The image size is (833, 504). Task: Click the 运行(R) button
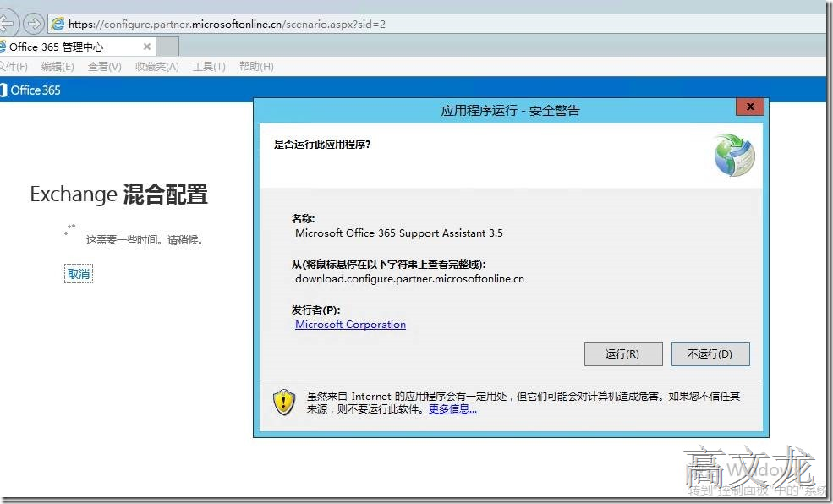click(623, 354)
